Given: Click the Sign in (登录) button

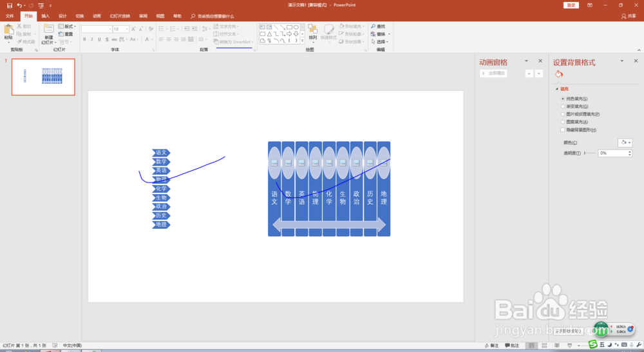Looking at the screenshot, I should tap(571, 5).
